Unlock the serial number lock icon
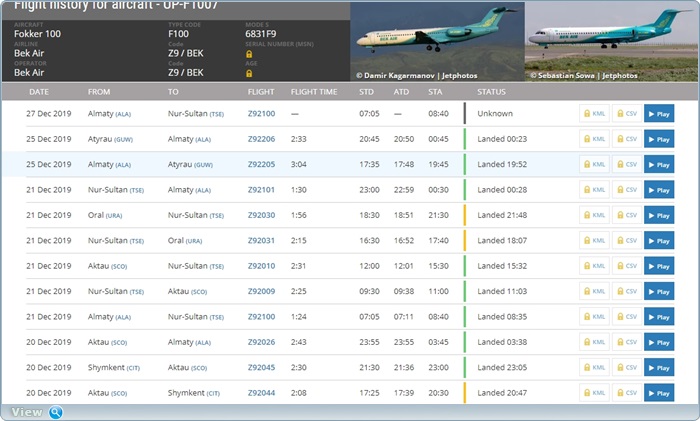The image size is (700, 421). point(249,54)
